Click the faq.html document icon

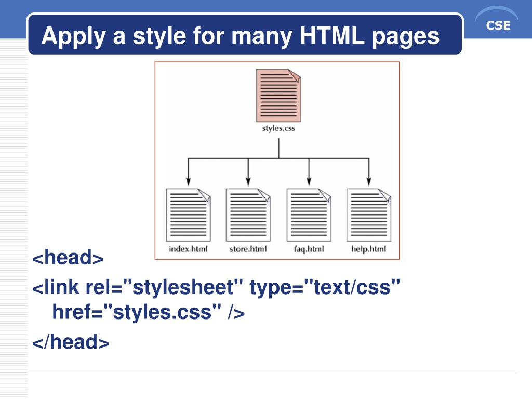309,215
